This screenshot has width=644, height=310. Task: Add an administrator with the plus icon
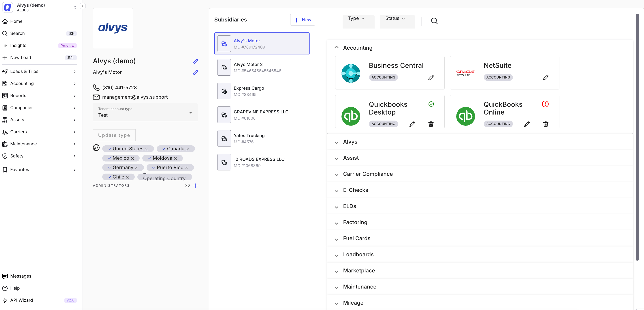tap(196, 186)
